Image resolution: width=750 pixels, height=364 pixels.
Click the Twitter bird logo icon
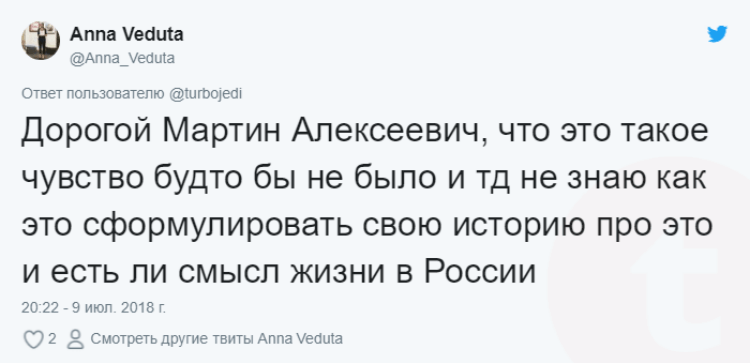point(717,34)
